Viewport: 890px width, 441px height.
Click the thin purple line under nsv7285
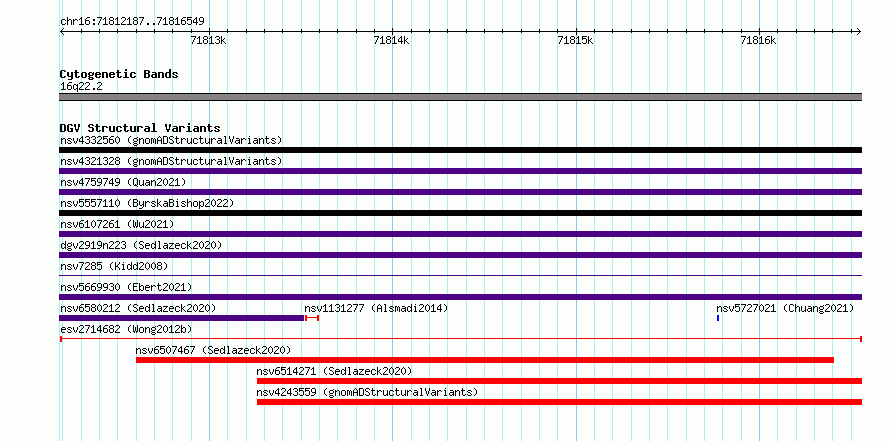[x=460, y=276]
